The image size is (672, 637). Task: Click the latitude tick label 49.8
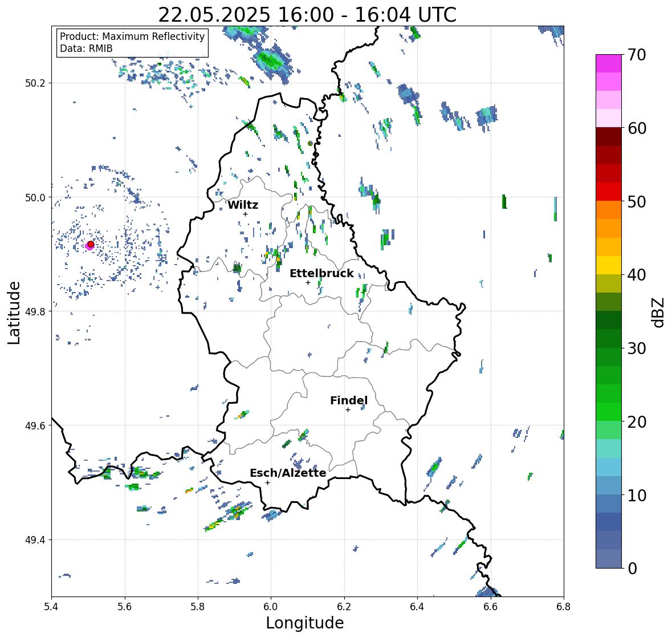[35, 311]
